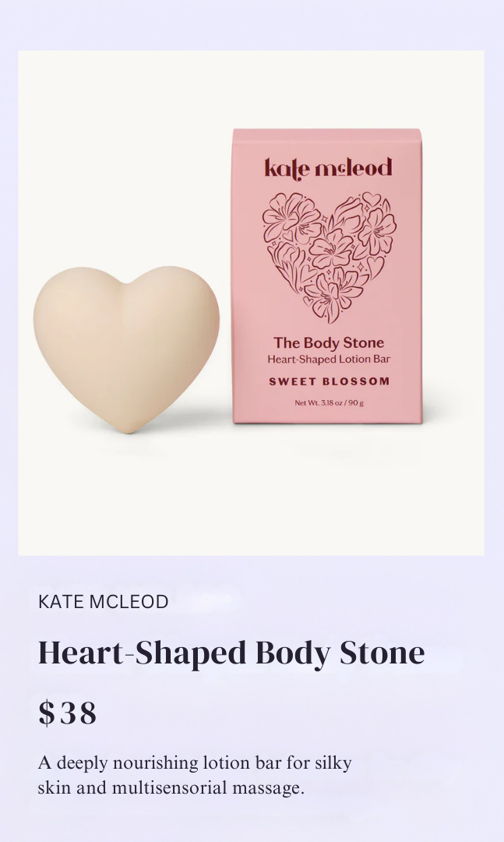
Task: Click 'Heart-Shaped Lotion Bar' subtitle on box
Action: tap(329, 359)
